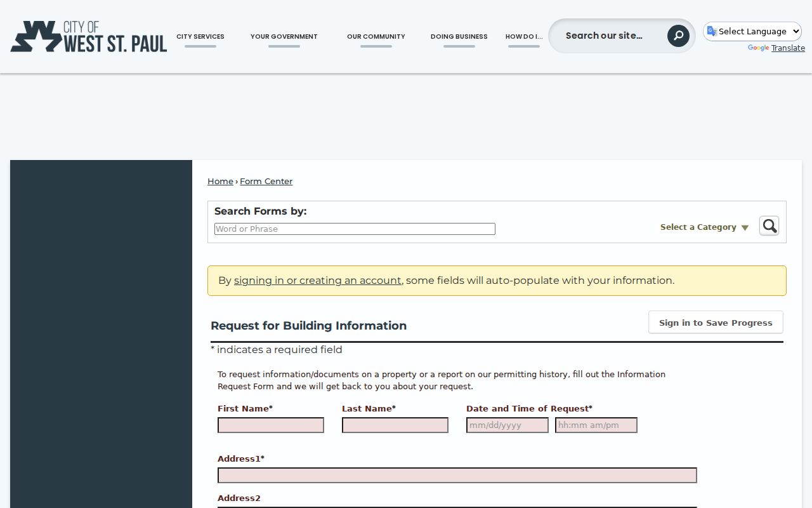Click the Google Translate link
Viewport: 812px width, 508px height.
click(788, 48)
